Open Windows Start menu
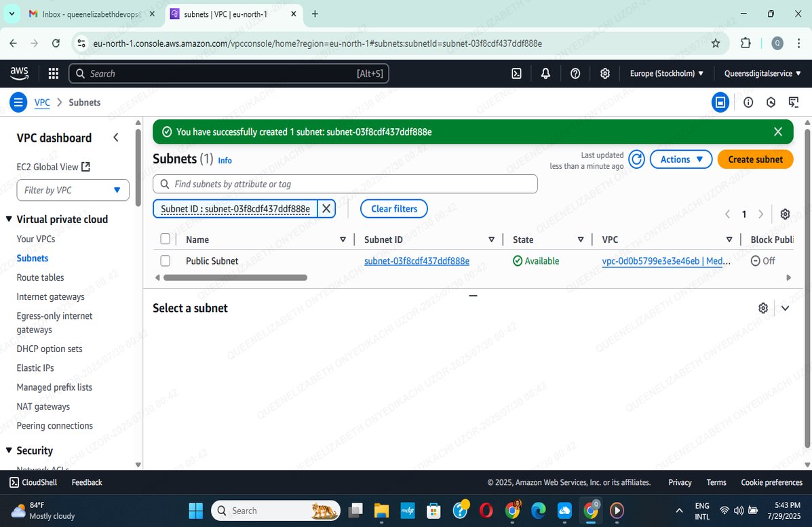The width and height of the screenshot is (812, 527). point(196,511)
